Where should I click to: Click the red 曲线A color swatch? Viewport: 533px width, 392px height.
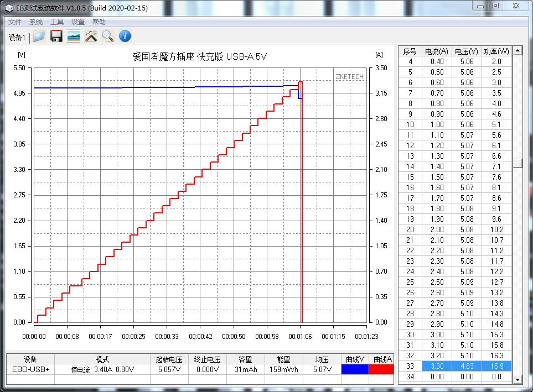pos(381,369)
